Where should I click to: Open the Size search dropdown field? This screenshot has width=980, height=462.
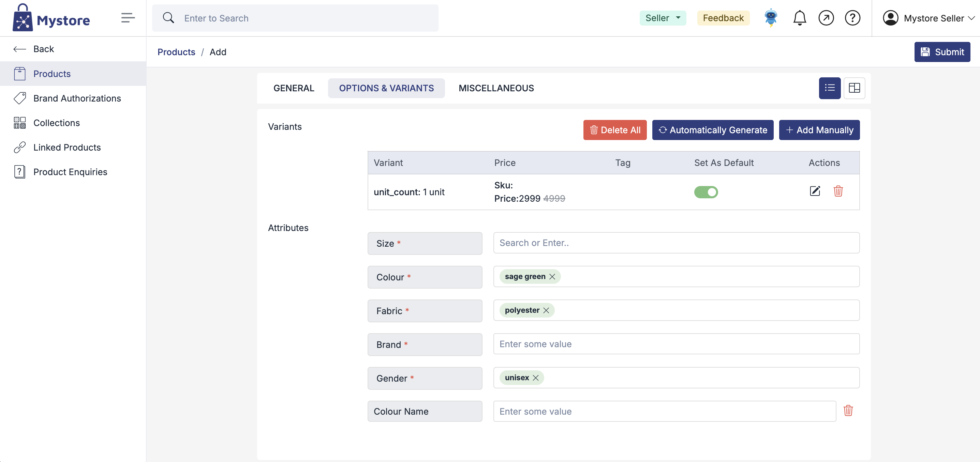pyautogui.click(x=676, y=243)
